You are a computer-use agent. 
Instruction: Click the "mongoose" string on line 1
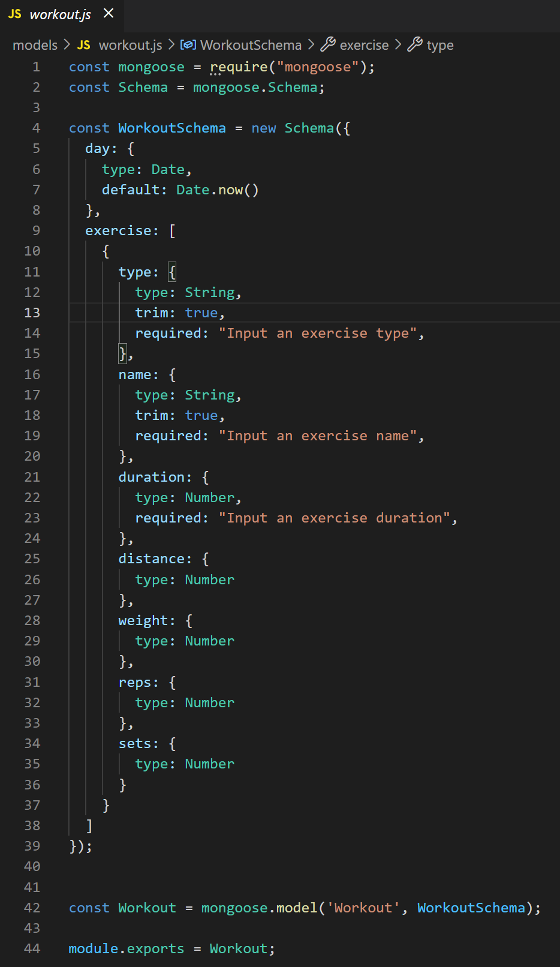[x=318, y=67]
